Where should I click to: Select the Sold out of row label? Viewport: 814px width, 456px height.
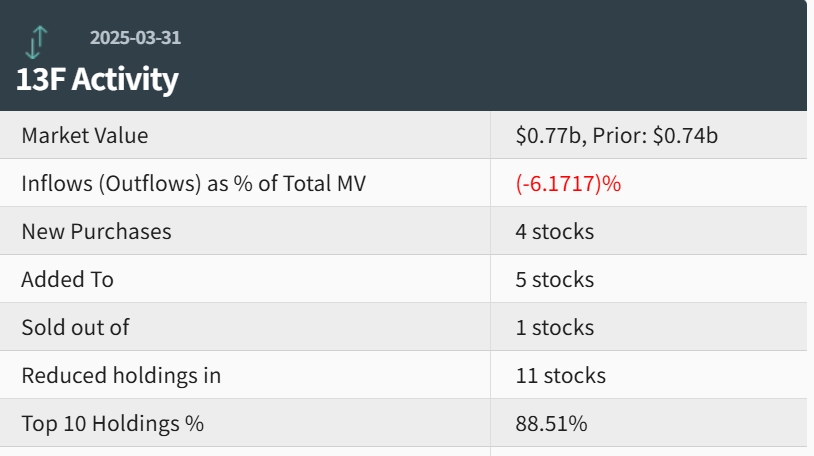[75, 328]
